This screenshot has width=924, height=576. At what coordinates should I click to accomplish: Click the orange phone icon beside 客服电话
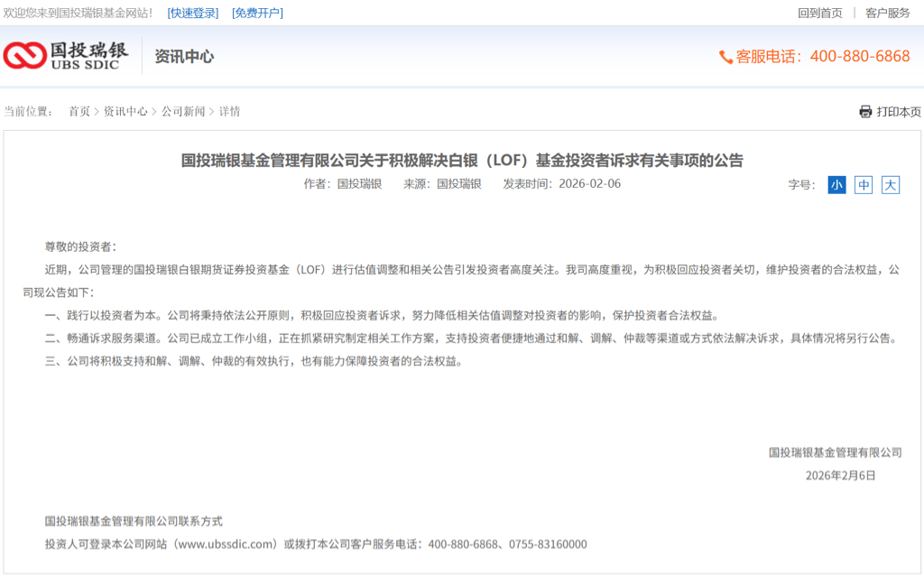point(725,57)
